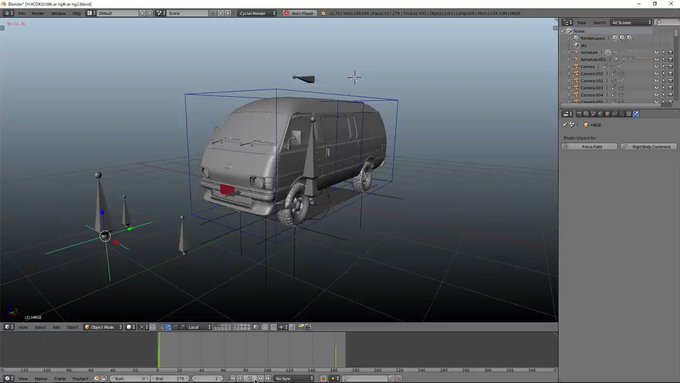Screen dimensions: 680x383
Task: Switch to the Render Layers properties tab
Action: 586,114
